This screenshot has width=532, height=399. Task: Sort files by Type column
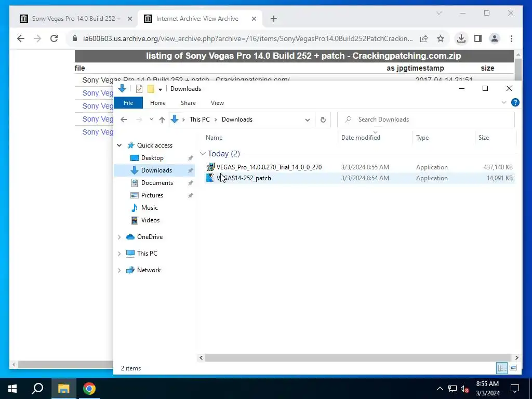click(x=422, y=138)
